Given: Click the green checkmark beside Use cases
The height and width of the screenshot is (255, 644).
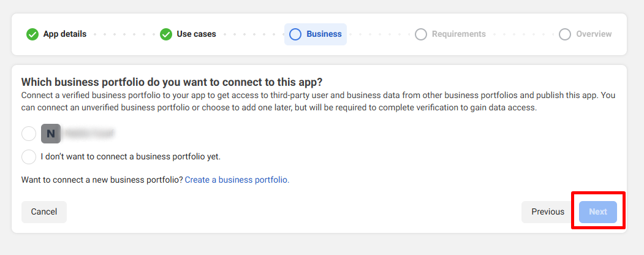Looking at the screenshot, I should coord(166,34).
